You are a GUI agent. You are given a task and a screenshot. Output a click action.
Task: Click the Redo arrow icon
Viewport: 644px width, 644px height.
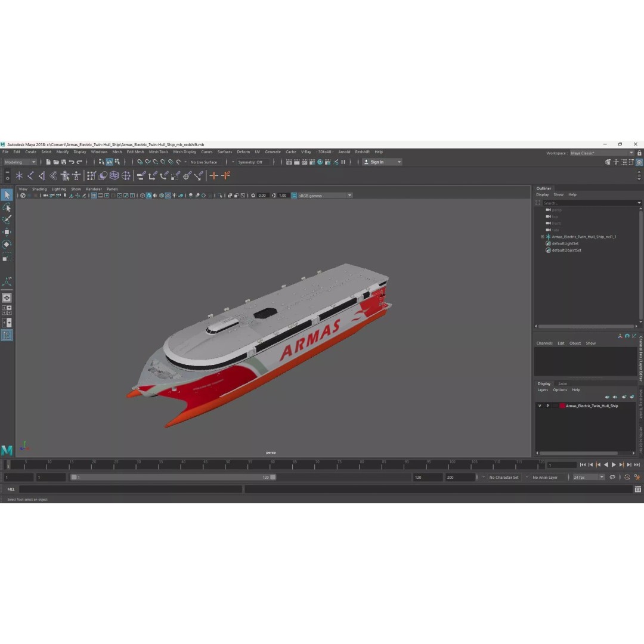[x=79, y=162]
